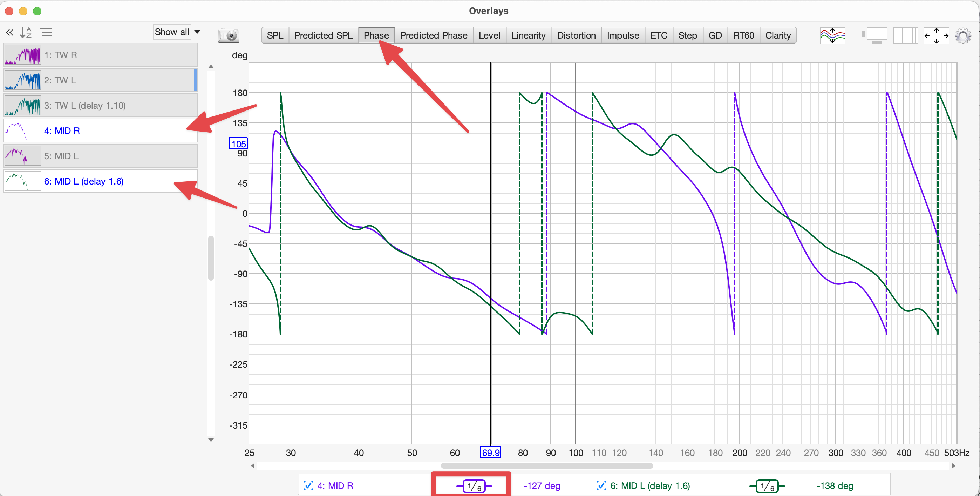Screen dimensions: 980x496
Task: Switch to the Impulse tab
Action: pos(622,35)
